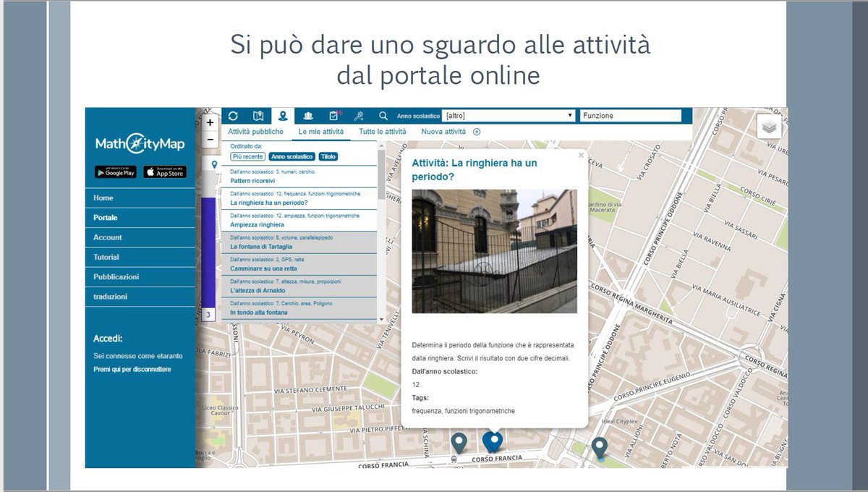Click the App Store badge
This screenshot has height=492, width=868.
pyautogui.click(x=164, y=172)
